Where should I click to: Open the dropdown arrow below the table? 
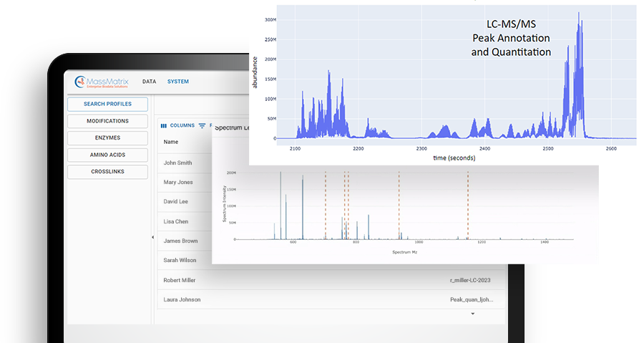pos(472,314)
